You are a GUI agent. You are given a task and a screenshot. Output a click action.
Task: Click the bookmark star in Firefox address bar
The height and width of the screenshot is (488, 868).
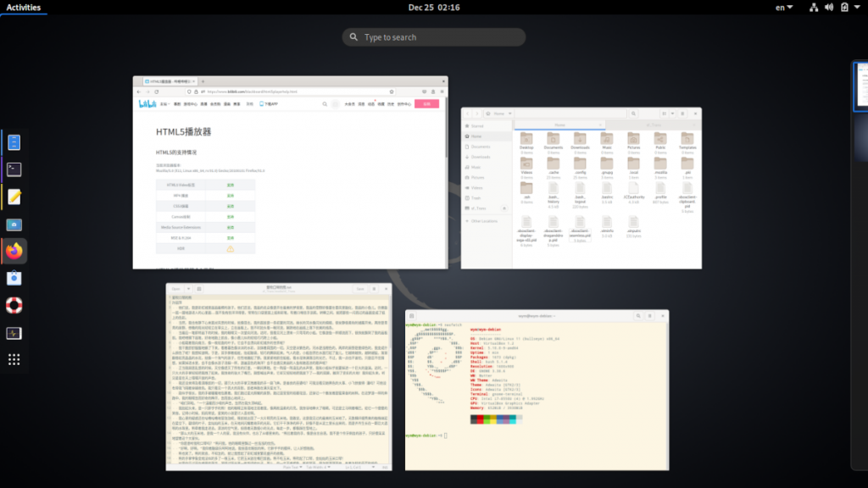[390, 91]
